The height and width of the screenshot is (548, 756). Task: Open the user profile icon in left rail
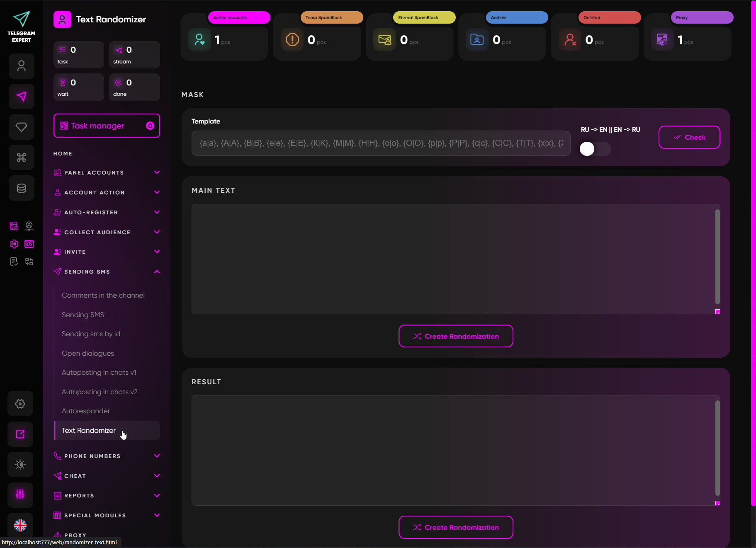22,66
